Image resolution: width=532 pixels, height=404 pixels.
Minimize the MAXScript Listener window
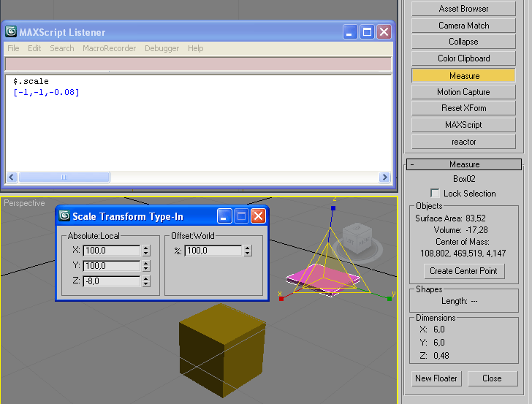[x=350, y=32]
